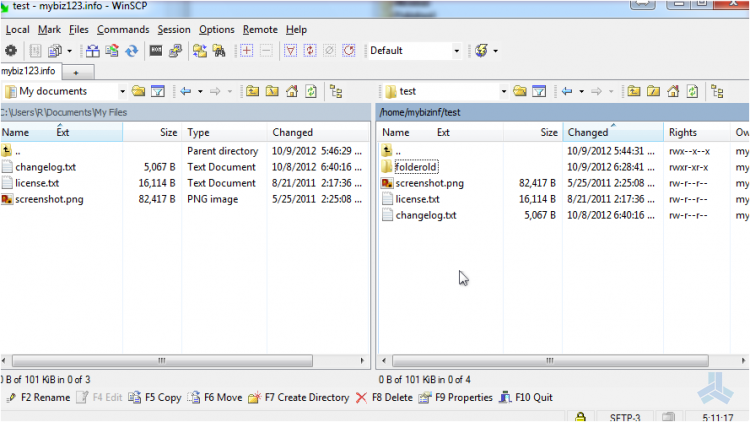Click the remote panel horizontal scrollbar

550,360
